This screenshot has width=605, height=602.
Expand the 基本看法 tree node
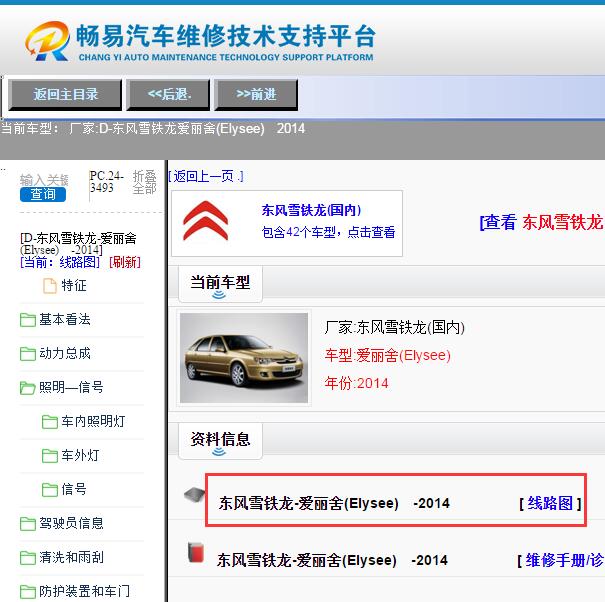click(65, 320)
